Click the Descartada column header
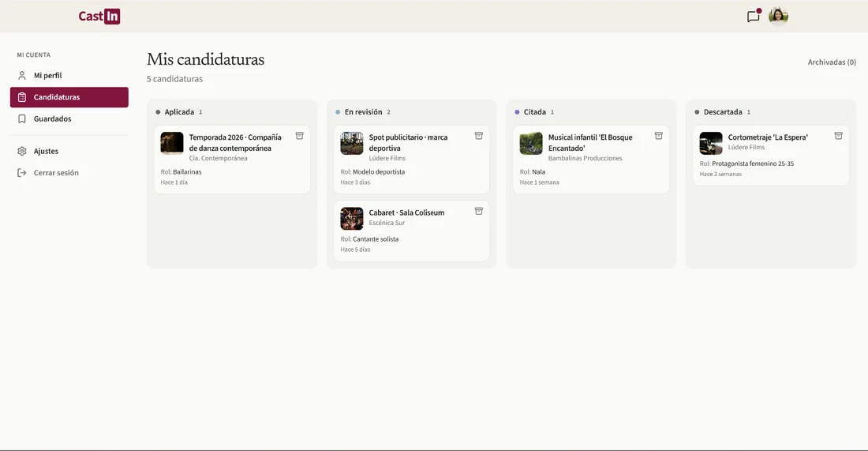Screen dimensions: 868x451 tap(722, 112)
